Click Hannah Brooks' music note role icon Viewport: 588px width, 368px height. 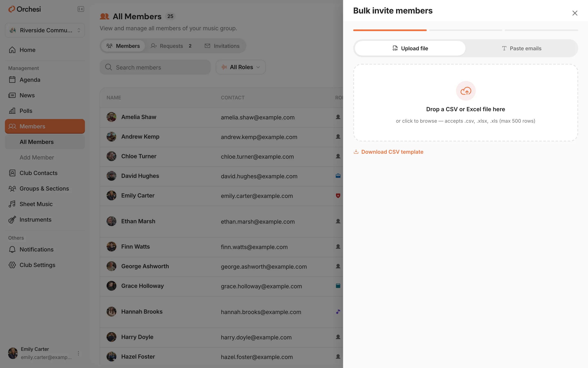(338, 312)
